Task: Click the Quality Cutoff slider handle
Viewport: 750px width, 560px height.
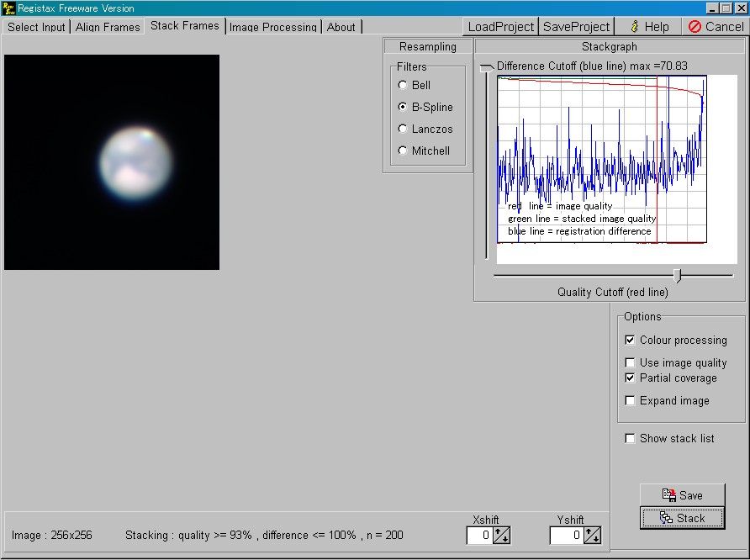Action: (678, 275)
